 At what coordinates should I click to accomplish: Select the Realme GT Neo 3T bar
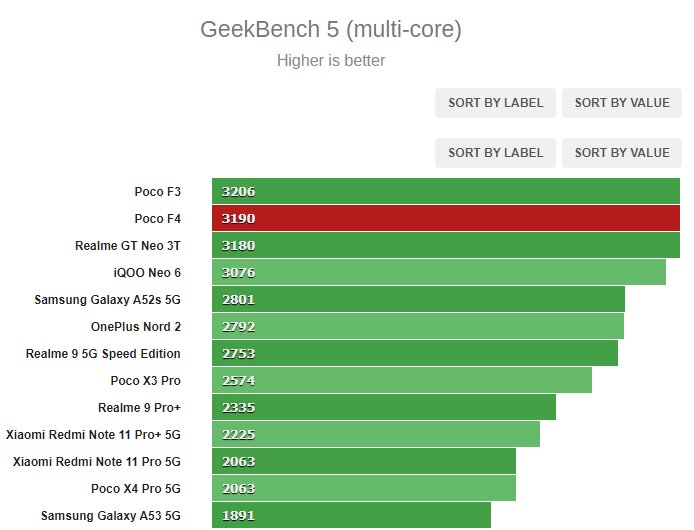(x=446, y=245)
